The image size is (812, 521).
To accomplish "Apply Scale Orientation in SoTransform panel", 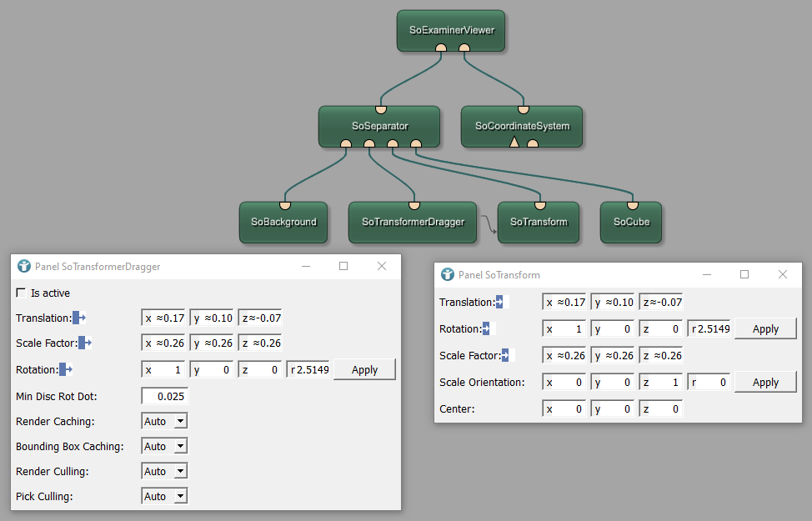I will click(765, 383).
